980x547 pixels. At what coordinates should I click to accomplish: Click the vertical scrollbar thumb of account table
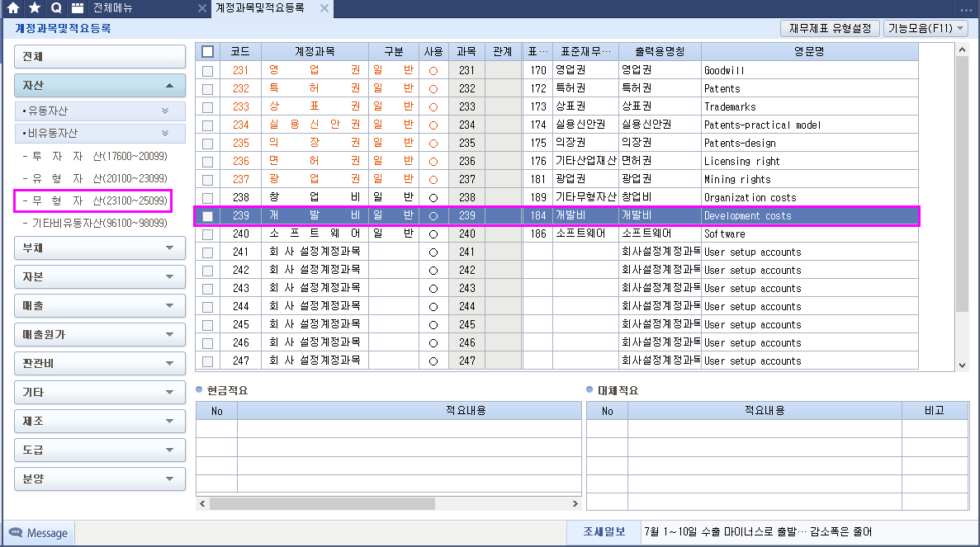coord(962,184)
